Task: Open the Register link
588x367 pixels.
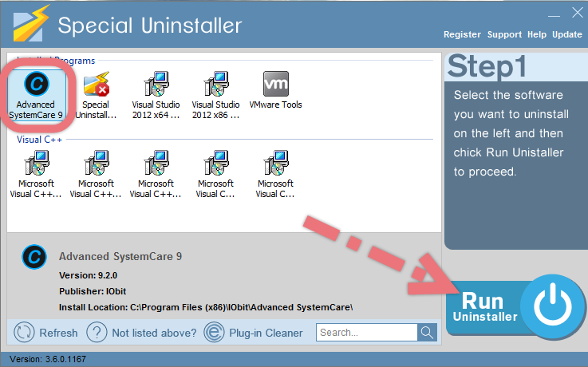Action: coord(462,34)
